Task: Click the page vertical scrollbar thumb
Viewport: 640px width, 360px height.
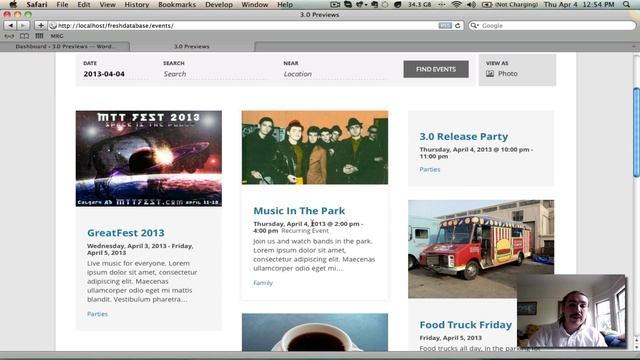Action: (636, 132)
